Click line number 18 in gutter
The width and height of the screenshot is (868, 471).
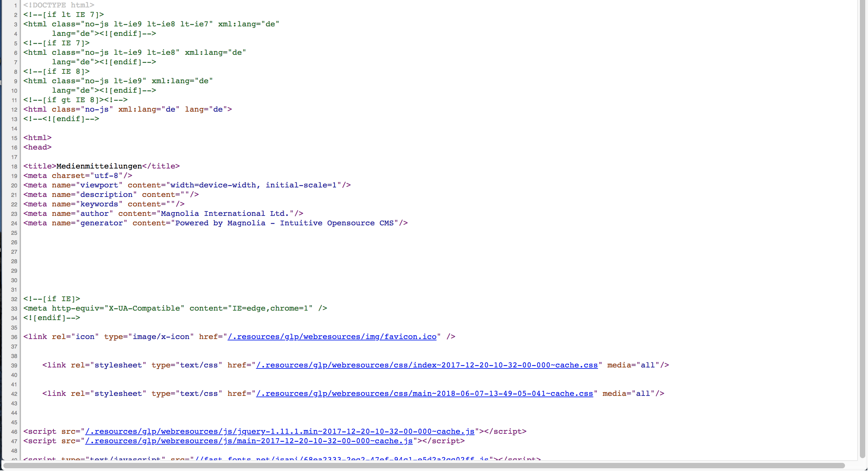[14, 166]
